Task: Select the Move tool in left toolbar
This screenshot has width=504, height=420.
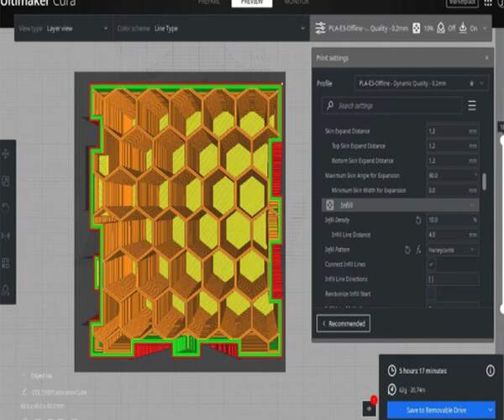Action: 6,154
